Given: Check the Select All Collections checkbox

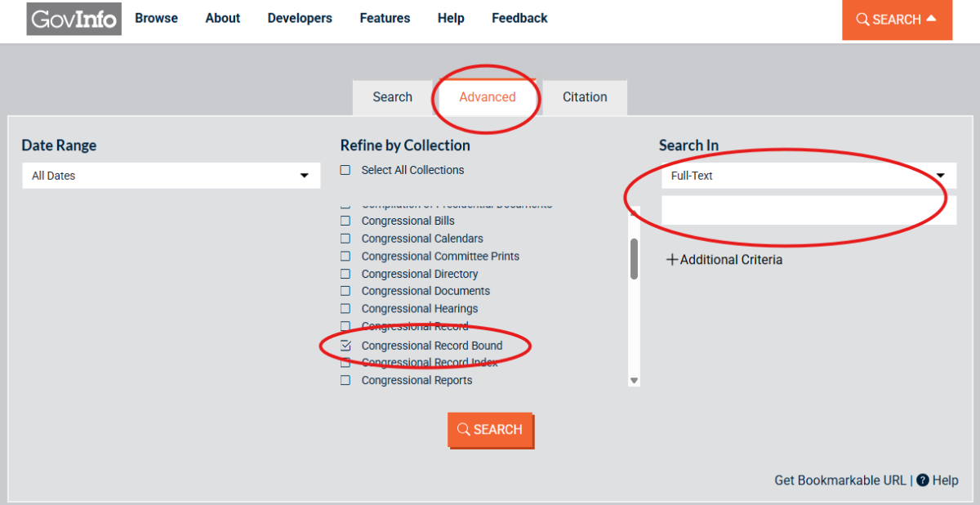Looking at the screenshot, I should coord(345,170).
